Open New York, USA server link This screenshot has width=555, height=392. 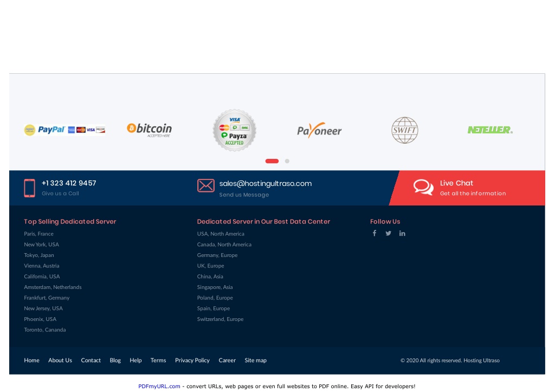(41, 245)
